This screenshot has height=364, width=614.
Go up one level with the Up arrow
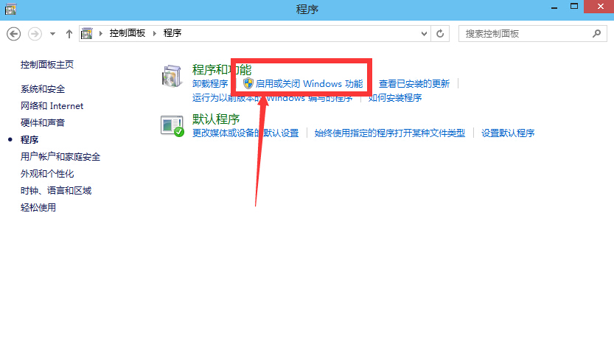tap(69, 34)
